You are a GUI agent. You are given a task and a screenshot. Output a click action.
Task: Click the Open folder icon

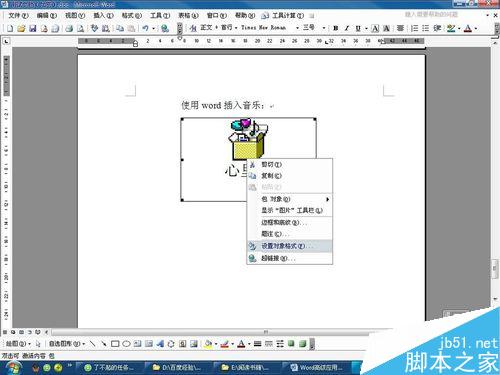tap(21, 28)
